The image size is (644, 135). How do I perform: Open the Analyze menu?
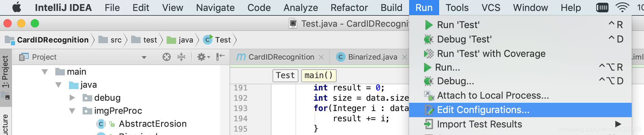tap(300, 8)
